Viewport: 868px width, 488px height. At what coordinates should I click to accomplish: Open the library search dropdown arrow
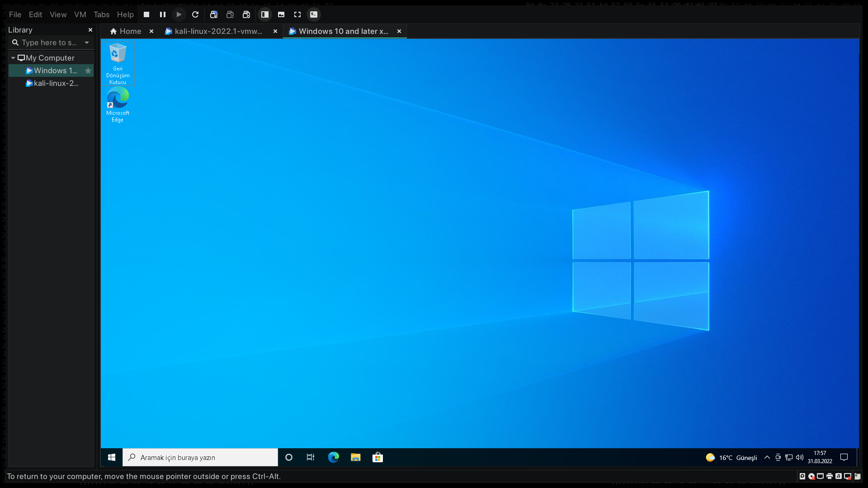pos(87,42)
